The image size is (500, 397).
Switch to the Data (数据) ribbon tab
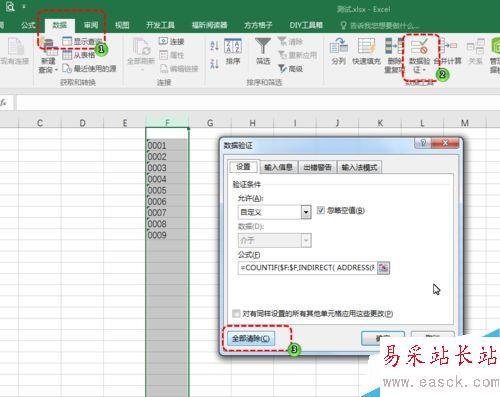59,25
